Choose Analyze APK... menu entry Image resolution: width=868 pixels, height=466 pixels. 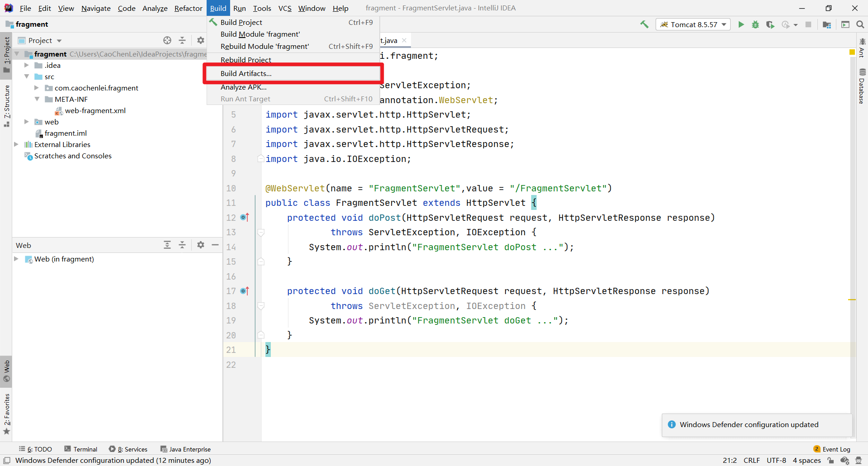pos(293,87)
